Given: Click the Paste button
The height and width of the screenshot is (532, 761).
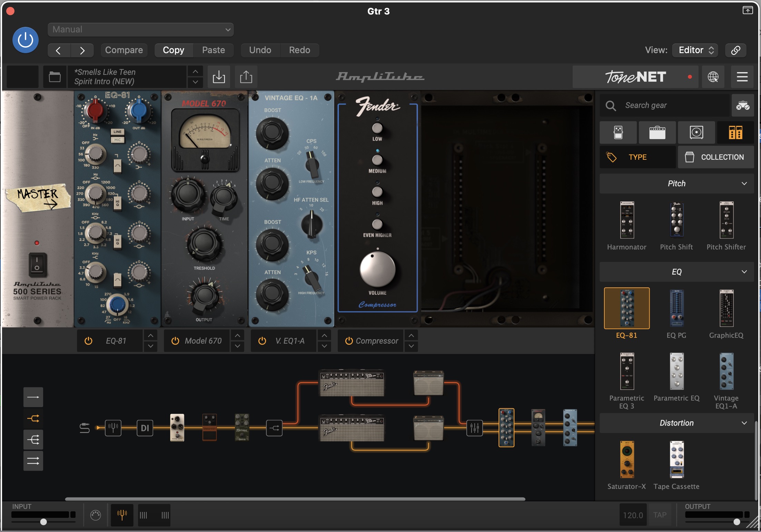Looking at the screenshot, I should coord(214,50).
